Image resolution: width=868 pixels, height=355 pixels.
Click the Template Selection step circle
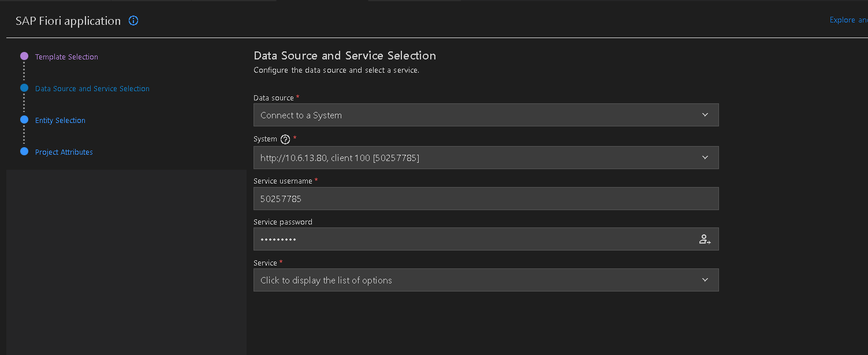(24, 55)
